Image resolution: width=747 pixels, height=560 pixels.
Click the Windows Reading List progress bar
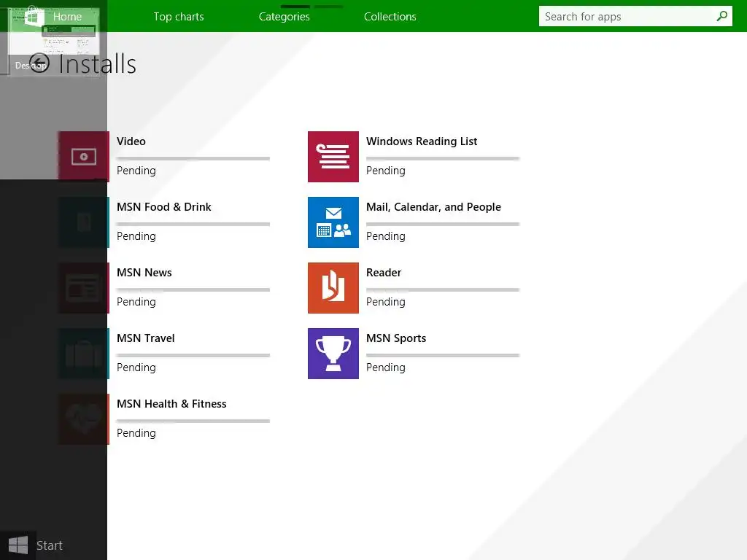coord(443,158)
